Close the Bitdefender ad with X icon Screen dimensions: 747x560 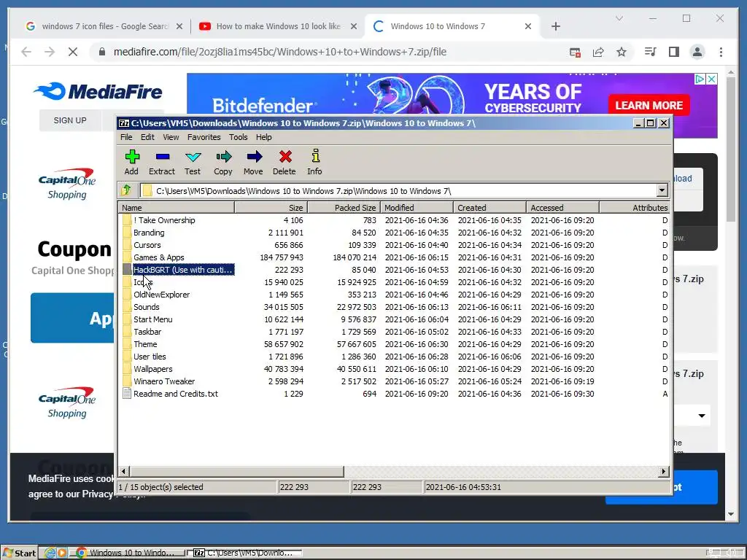(711, 79)
